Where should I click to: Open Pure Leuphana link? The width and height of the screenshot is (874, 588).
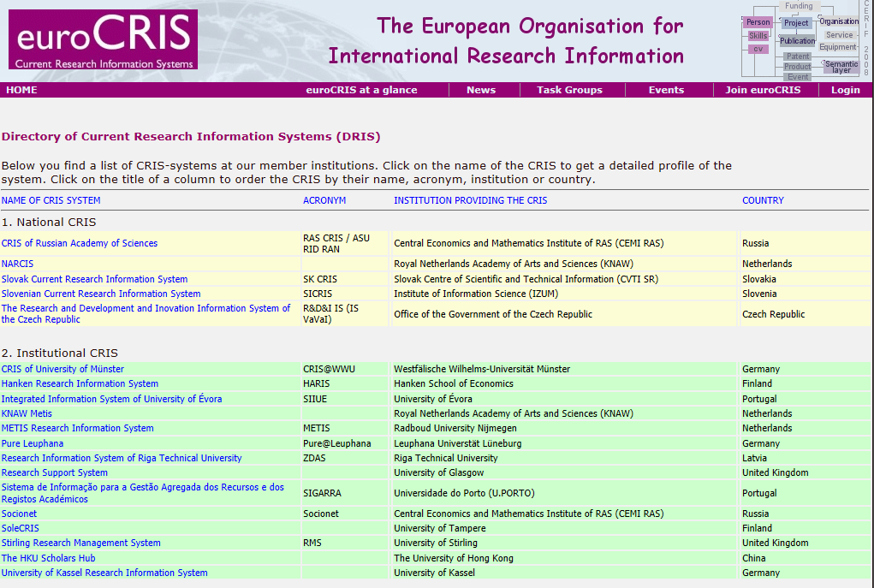[33, 443]
